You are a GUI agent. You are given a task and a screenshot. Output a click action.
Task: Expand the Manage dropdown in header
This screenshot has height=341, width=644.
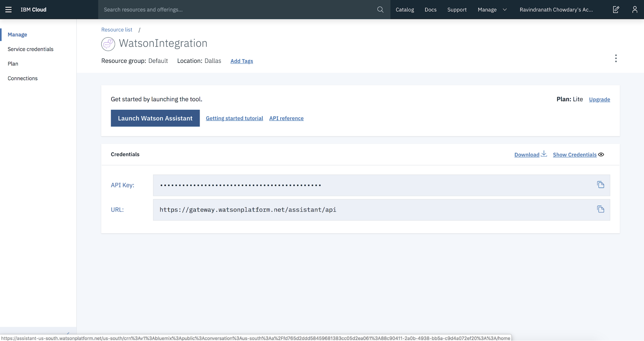pos(492,10)
